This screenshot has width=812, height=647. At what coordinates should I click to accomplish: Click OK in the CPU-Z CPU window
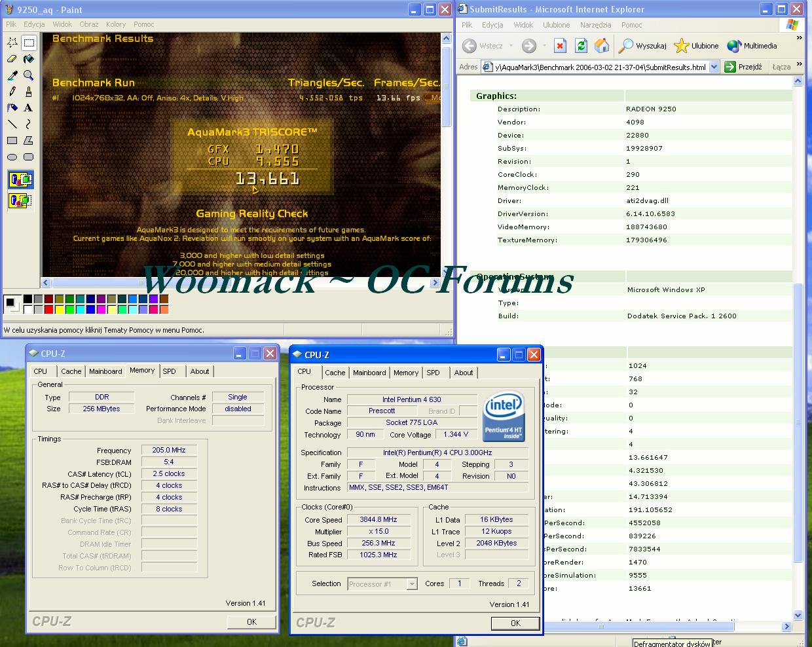click(x=515, y=623)
